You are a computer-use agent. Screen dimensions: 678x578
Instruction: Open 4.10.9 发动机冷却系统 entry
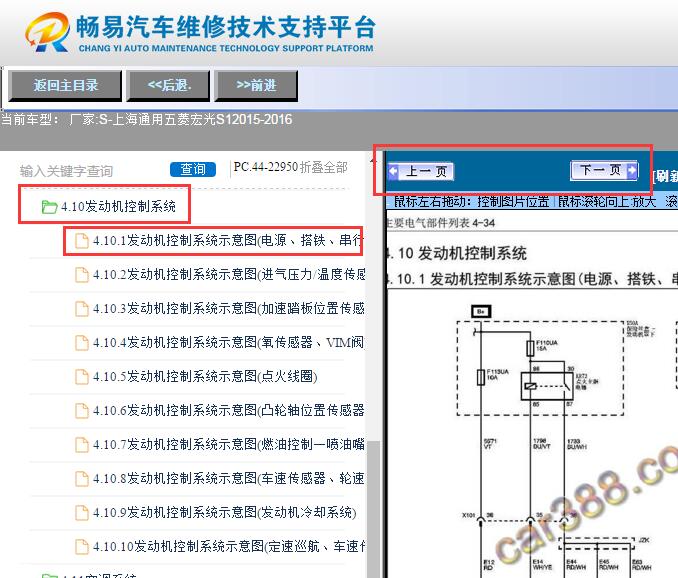[224, 513]
